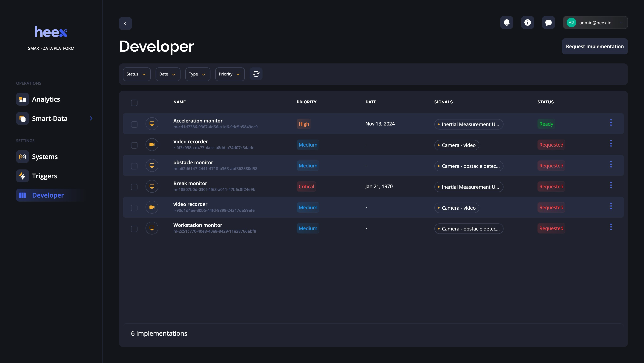Viewport: 644px width, 363px height.
Task: Click Inertial Measurement signal of Break monitor
Action: click(469, 187)
